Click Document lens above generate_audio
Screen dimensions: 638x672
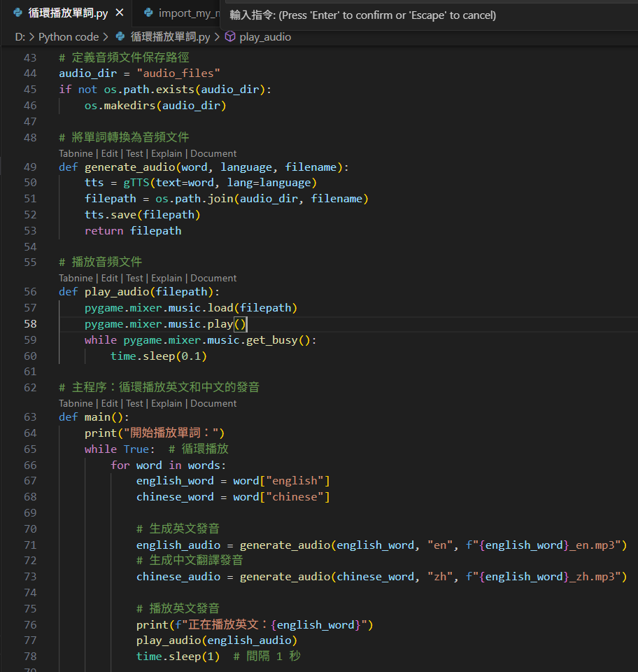click(x=213, y=153)
